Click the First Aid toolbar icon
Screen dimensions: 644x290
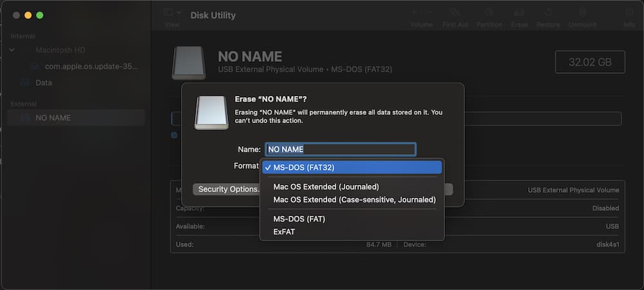[x=455, y=12]
